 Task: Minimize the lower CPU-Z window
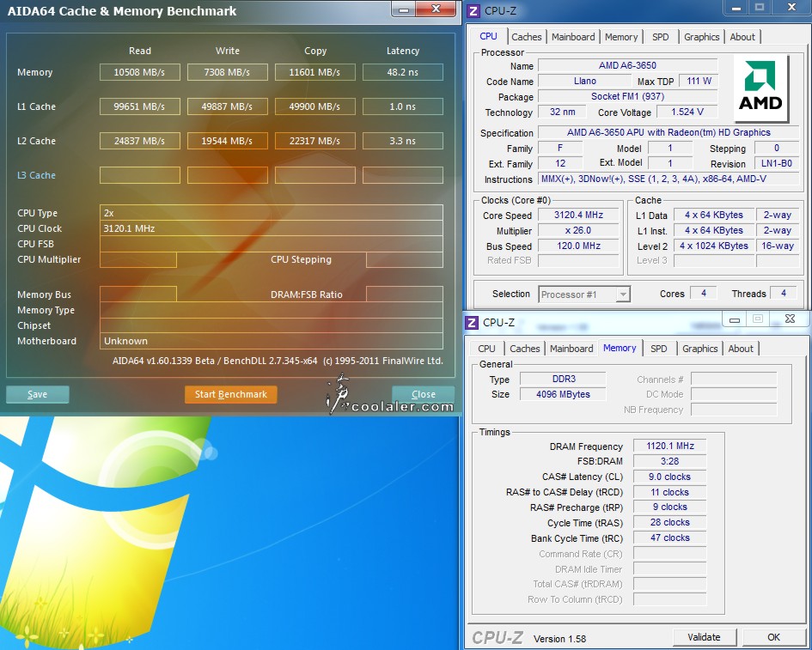point(735,319)
